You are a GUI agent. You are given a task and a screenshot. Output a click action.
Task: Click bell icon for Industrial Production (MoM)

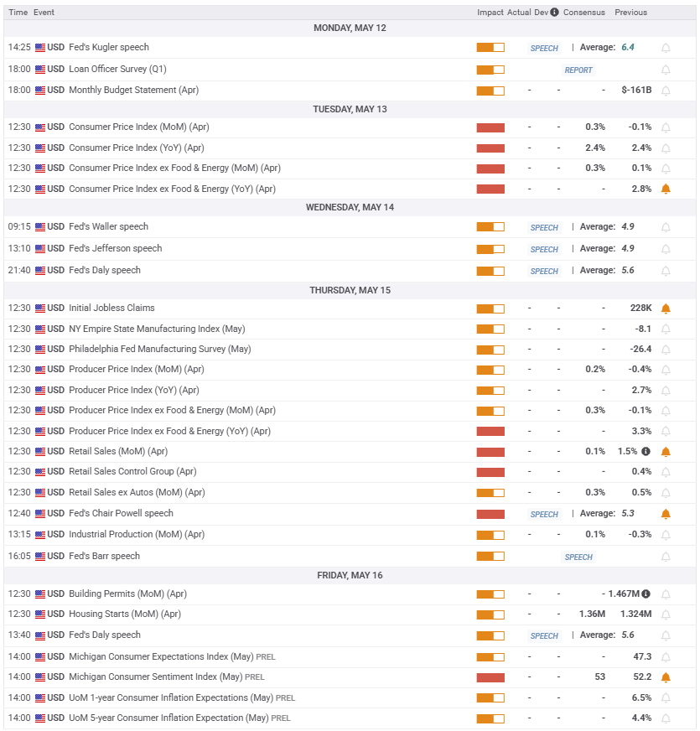point(666,535)
